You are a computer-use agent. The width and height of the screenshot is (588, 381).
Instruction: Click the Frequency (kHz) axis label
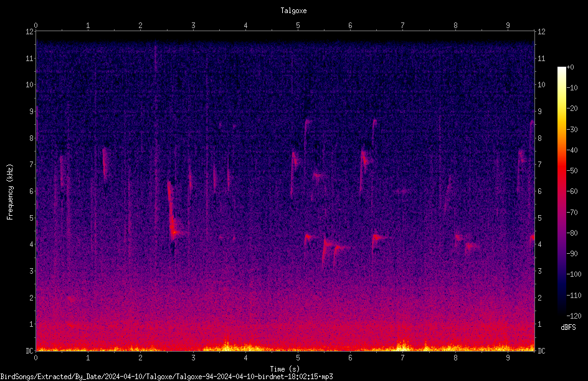click(10, 192)
